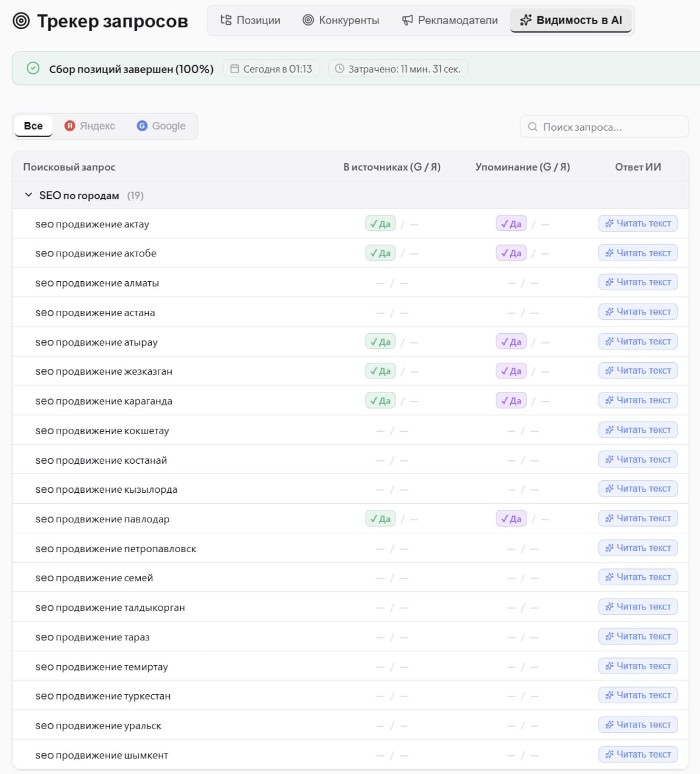Click the green completion checkmark icon

pos(33,68)
